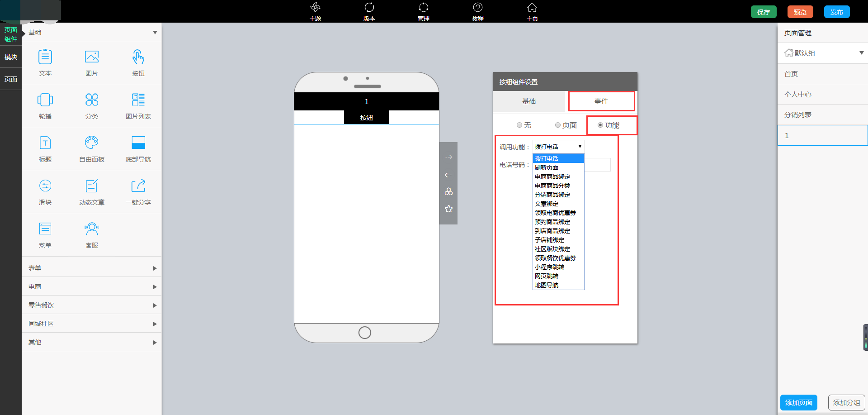Open the 调用功能 dropdown box
This screenshot has height=415, width=868.
tap(558, 147)
